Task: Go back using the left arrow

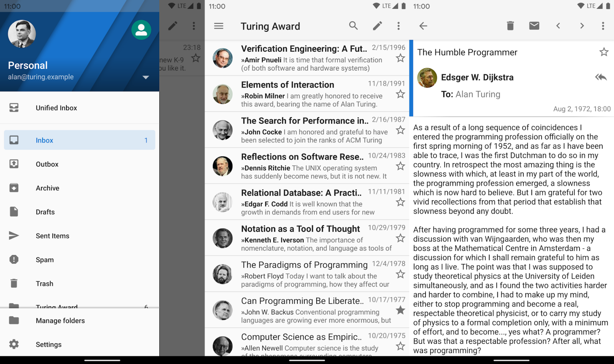Action: click(x=423, y=26)
